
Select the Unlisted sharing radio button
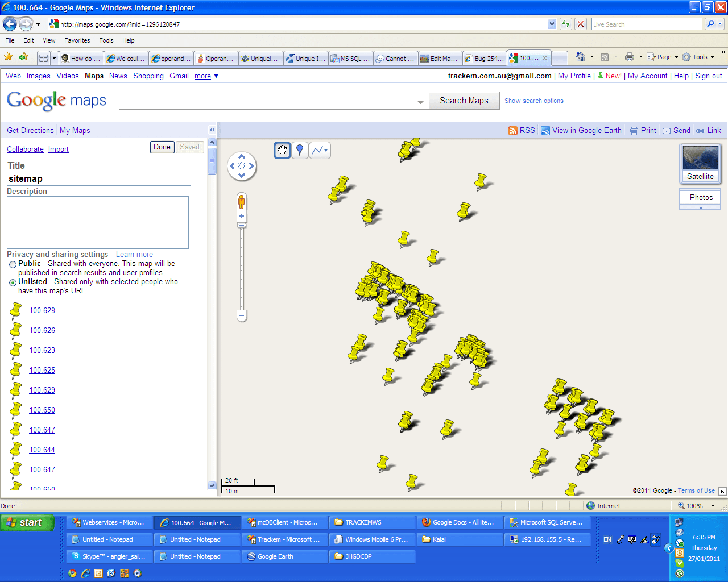point(13,282)
